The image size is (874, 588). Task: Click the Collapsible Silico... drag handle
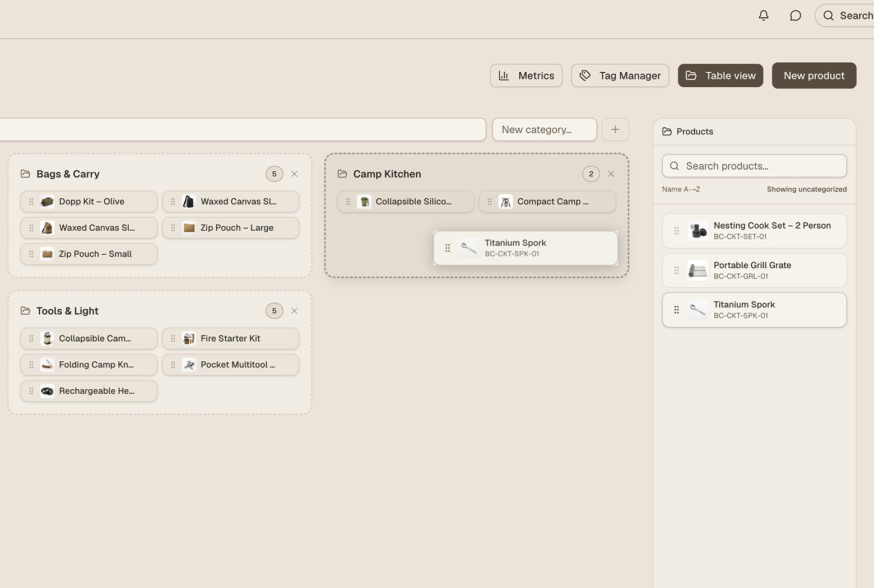click(348, 202)
